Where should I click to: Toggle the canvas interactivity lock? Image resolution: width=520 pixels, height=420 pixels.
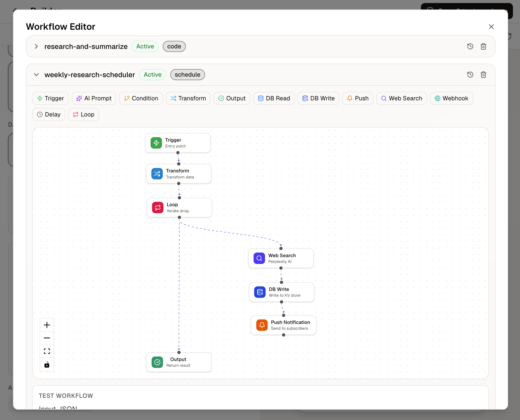[47, 365]
